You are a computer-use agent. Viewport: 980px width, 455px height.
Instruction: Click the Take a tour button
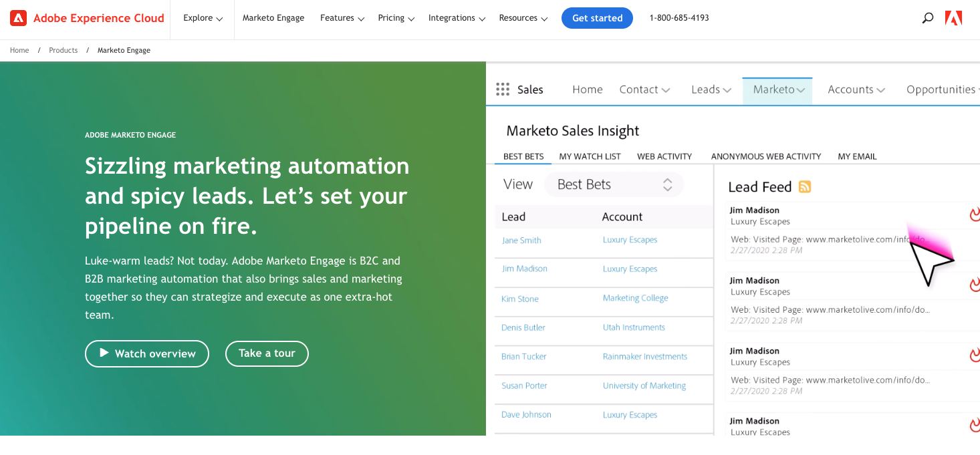[x=267, y=353]
